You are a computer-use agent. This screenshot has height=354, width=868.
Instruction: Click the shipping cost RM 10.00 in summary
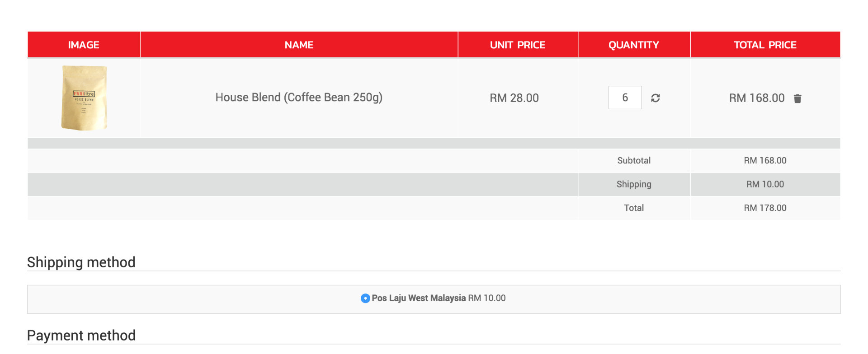[765, 184]
